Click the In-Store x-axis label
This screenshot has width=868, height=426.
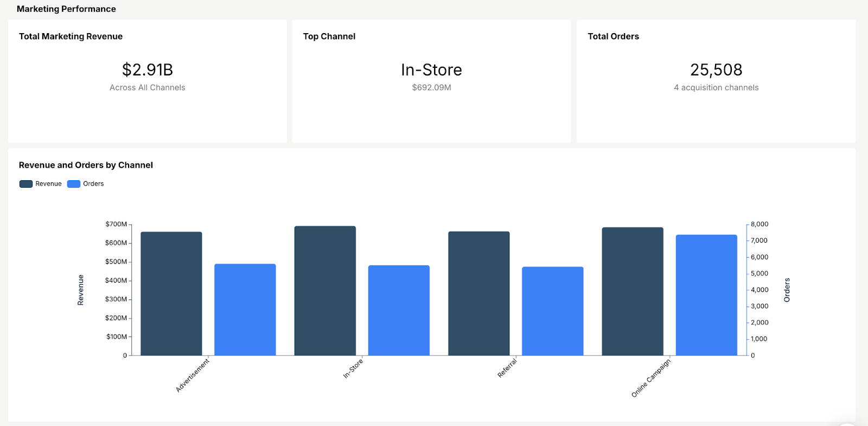pos(353,368)
